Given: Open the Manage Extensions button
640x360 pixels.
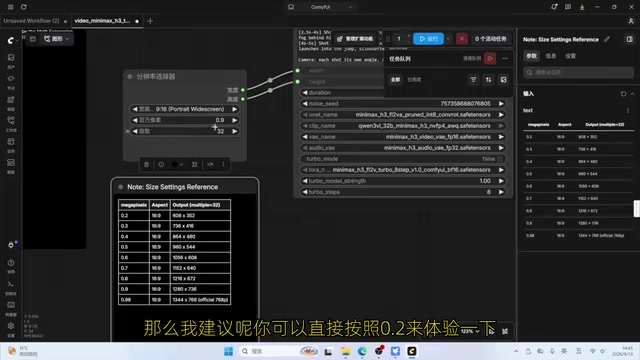Looking at the screenshot, I should coord(355,39).
